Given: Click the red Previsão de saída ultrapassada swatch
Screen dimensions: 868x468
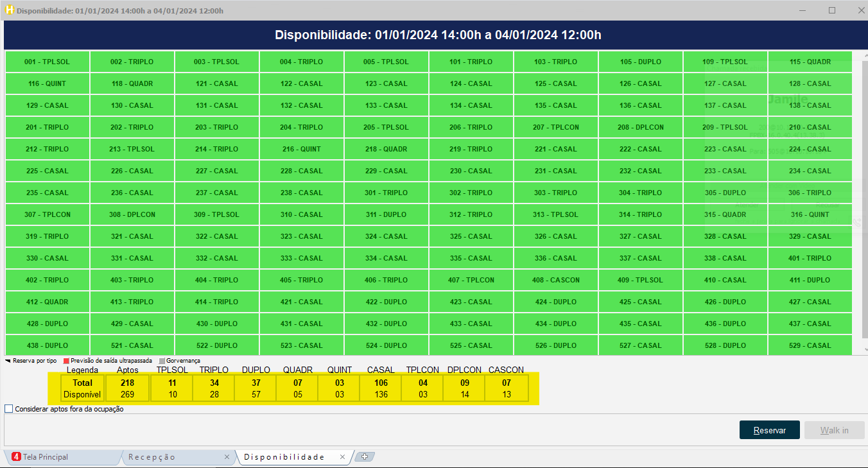Looking at the screenshot, I should click(66, 361).
